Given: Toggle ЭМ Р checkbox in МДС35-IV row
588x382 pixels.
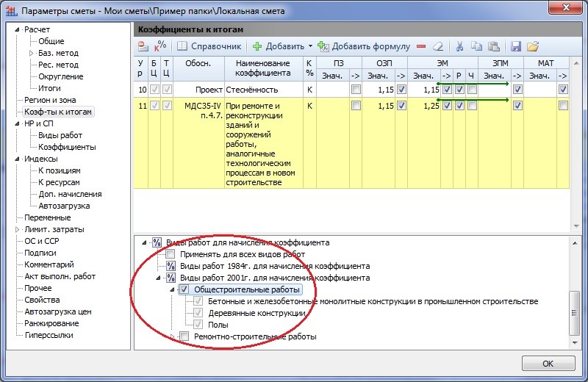Looking at the screenshot, I should 460,106.
